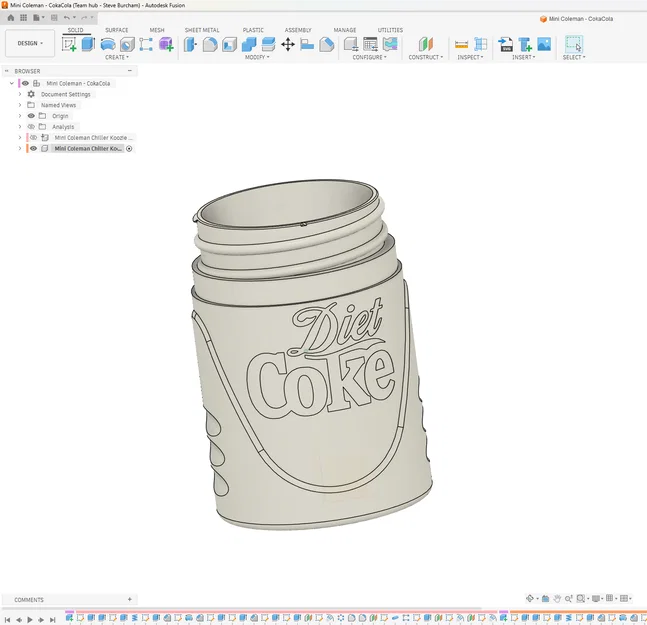The width and height of the screenshot is (647, 625).
Task: Open the CONSTRUCT dropdown
Action: (425, 57)
